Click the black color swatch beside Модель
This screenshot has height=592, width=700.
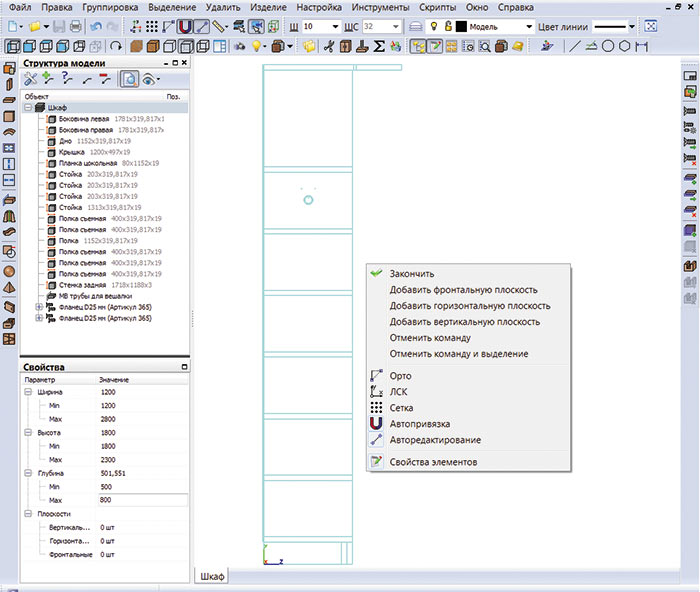pyautogui.click(x=462, y=25)
